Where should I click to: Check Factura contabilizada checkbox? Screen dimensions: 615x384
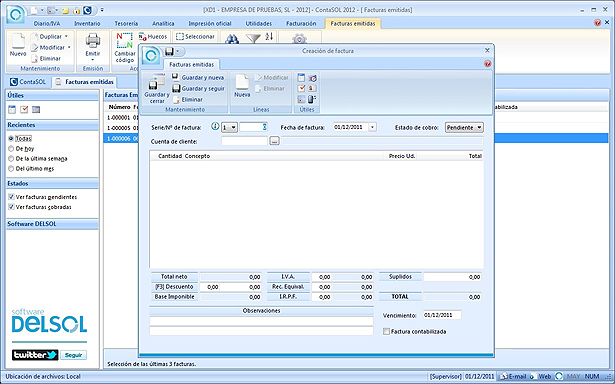386,331
